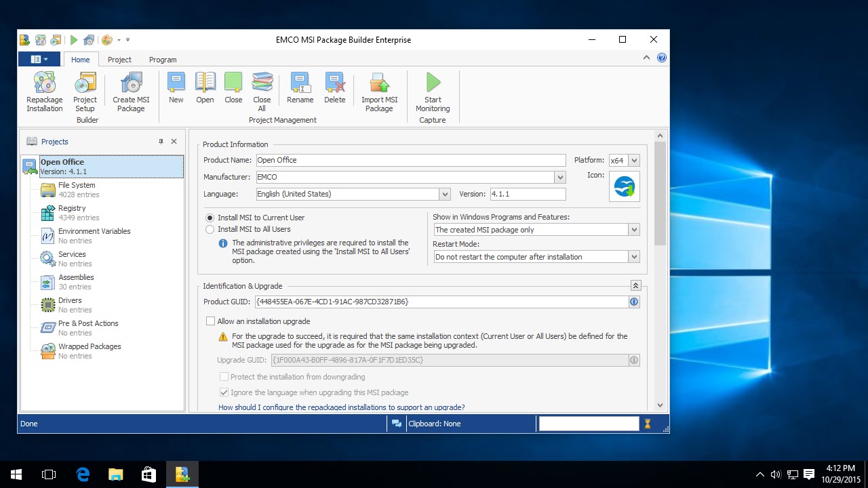
Task: Collapse the ribbon with the chevron
Action: pyautogui.click(x=646, y=58)
